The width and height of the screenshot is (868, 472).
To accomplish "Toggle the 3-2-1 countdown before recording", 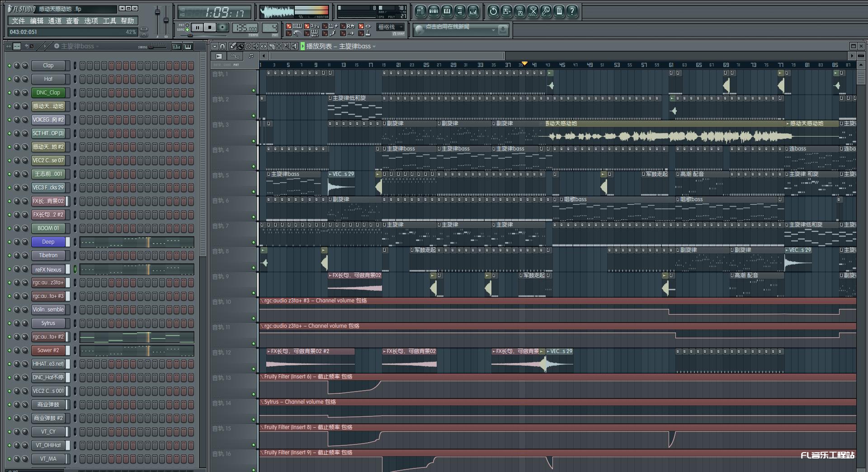I will point(307,26).
